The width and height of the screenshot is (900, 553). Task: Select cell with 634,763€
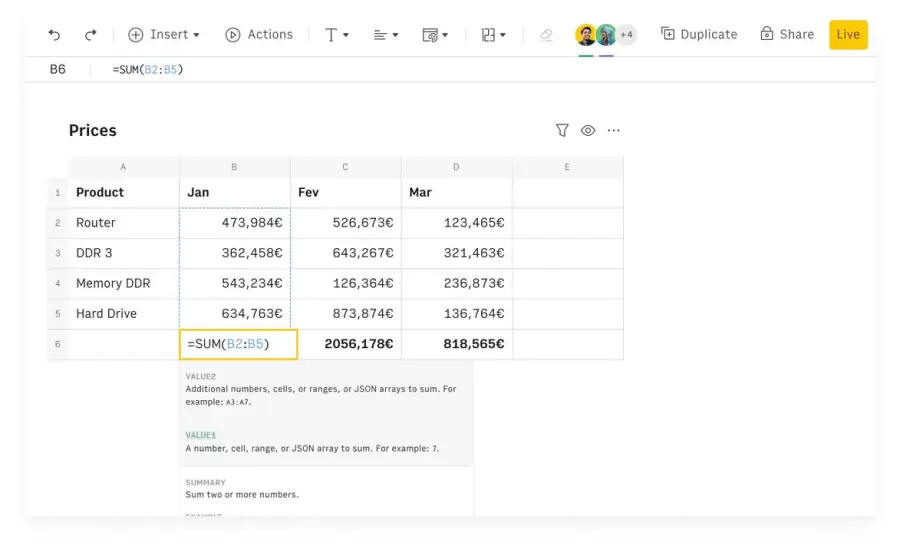[234, 314]
